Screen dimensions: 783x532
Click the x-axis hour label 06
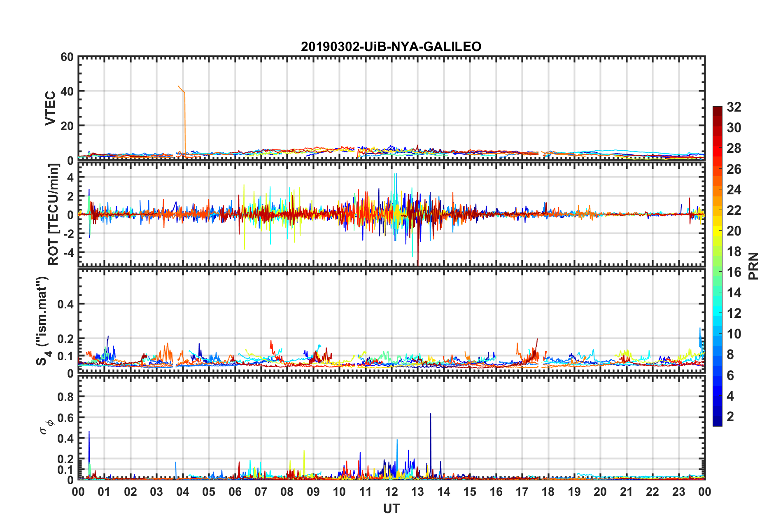tap(235, 492)
